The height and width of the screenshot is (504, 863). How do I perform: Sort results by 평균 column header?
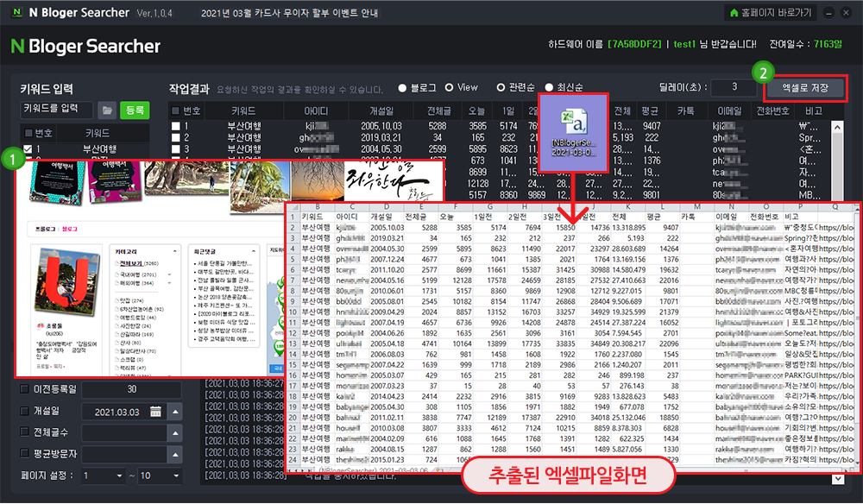tap(650, 110)
